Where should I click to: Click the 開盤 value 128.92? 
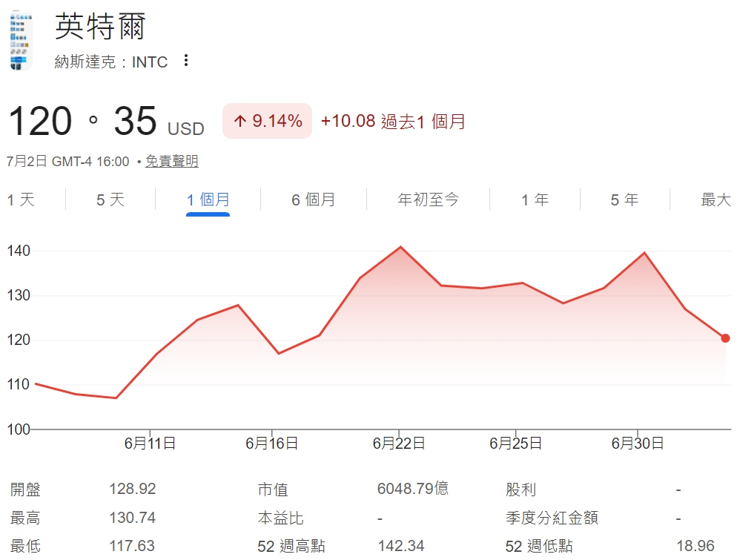(x=133, y=489)
